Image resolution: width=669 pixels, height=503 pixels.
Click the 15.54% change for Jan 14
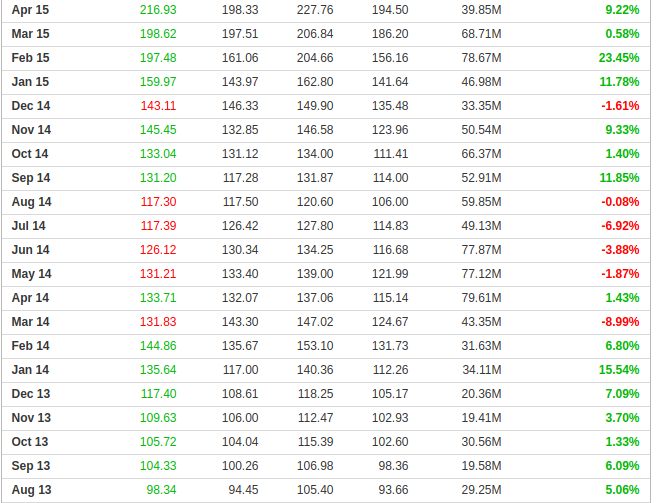pyautogui.click(x=618, y=370)
